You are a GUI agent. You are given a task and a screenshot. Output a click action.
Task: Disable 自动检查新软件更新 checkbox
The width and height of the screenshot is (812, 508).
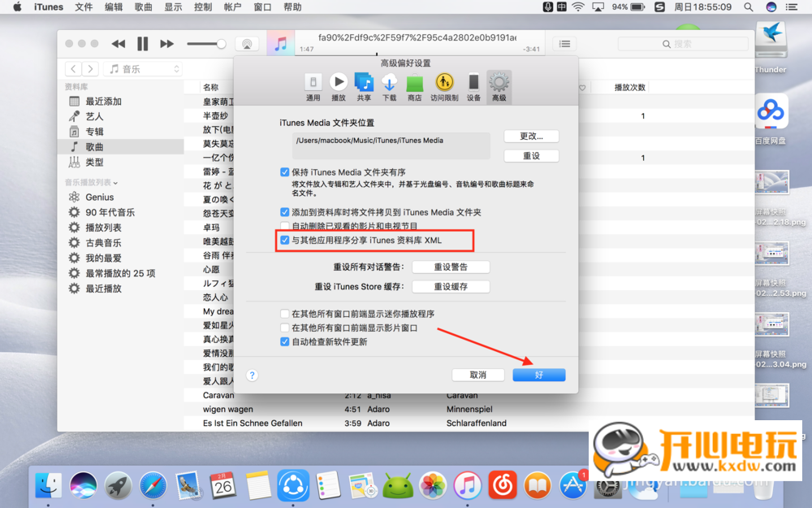(284, 342)
